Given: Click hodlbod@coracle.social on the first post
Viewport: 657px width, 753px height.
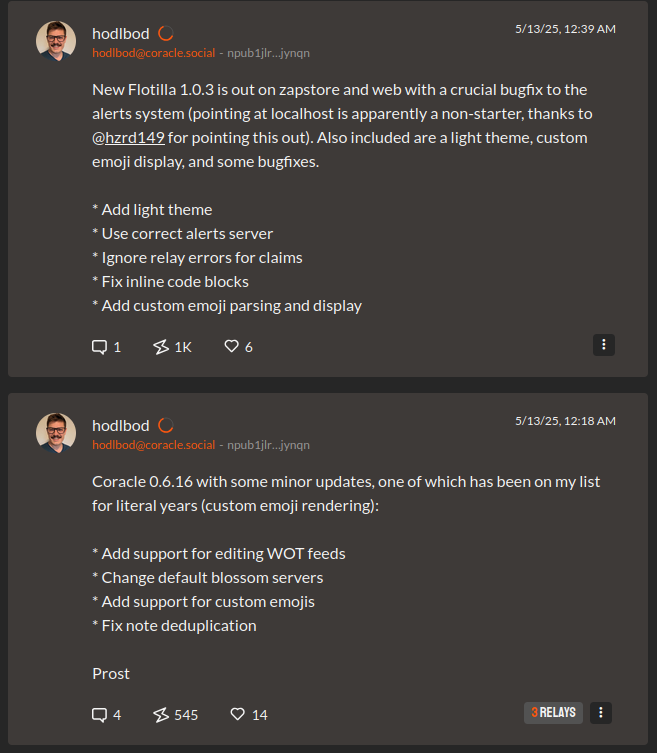Looking at the screenshot, I should [x=154, y=53].
